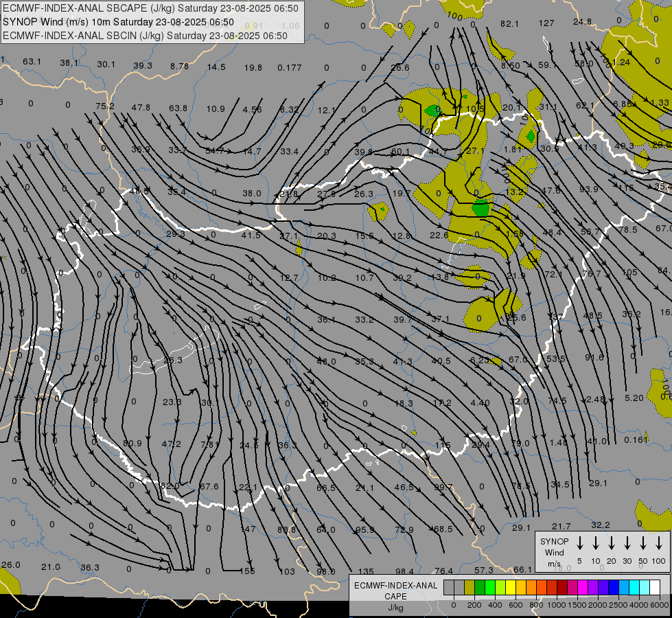Click the 32.2 value above wind legend

[601, 525]
